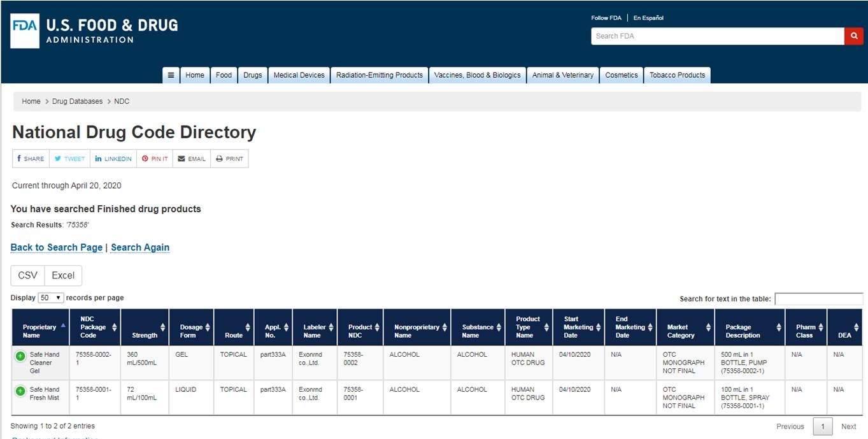Click the Pin It share button
Screen dimensions: 868x439
click(155, 159)
